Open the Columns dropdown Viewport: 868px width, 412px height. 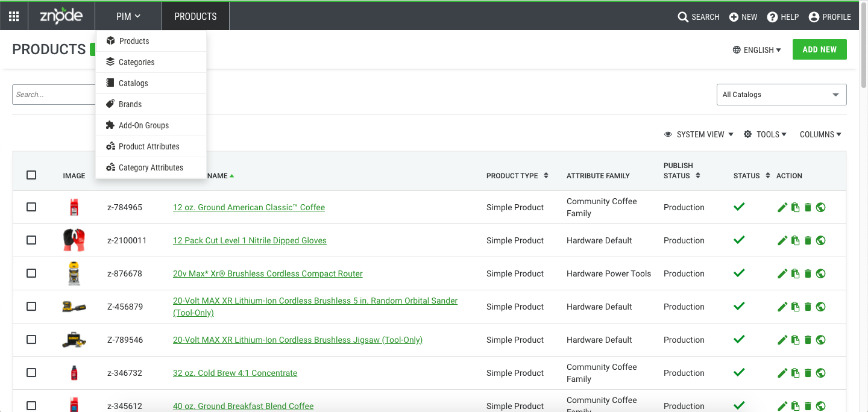(x=820, y=134)
